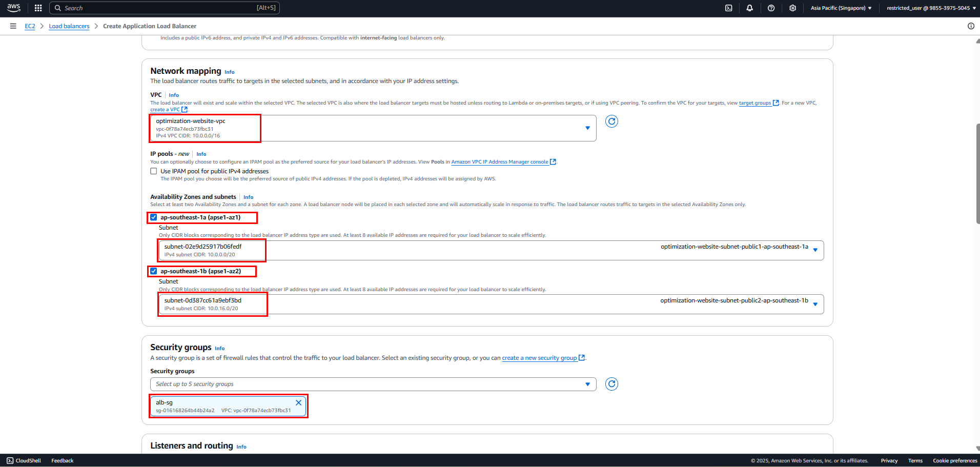Open the info panel icon at right
Screen dimensions: 980x467
(971, 26)
